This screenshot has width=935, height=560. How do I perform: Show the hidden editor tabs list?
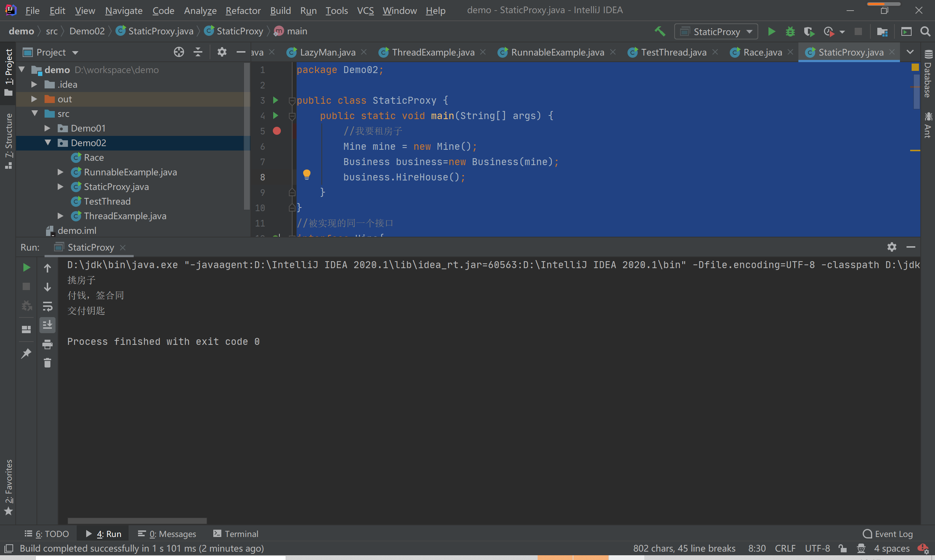[x=910, y=52]
